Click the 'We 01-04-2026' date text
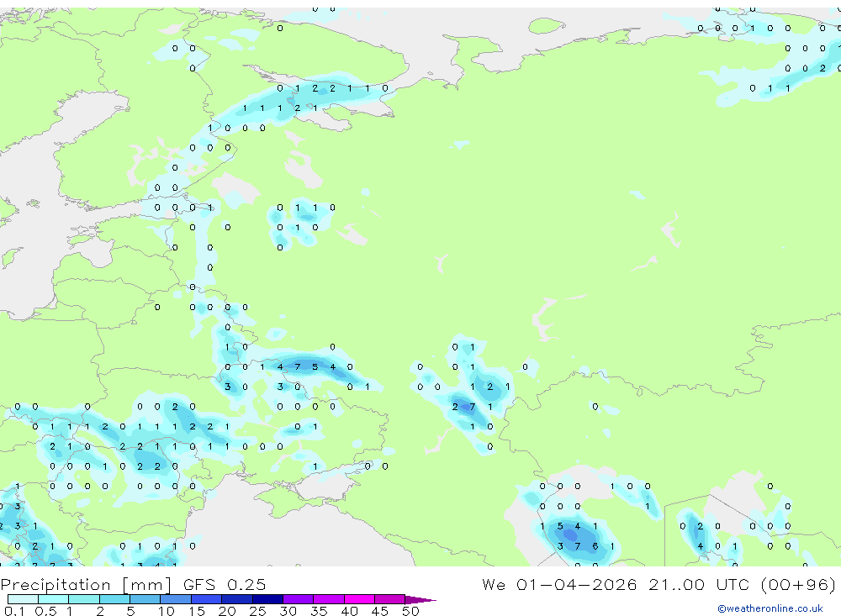841x616 pixels. point(559,584)
